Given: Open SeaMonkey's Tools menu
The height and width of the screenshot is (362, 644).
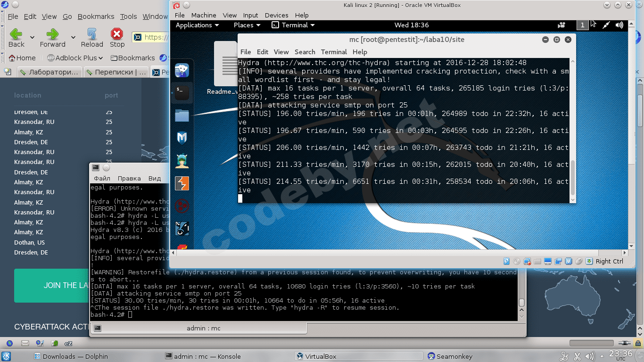Looking at the screenshot, I should 128,16.
